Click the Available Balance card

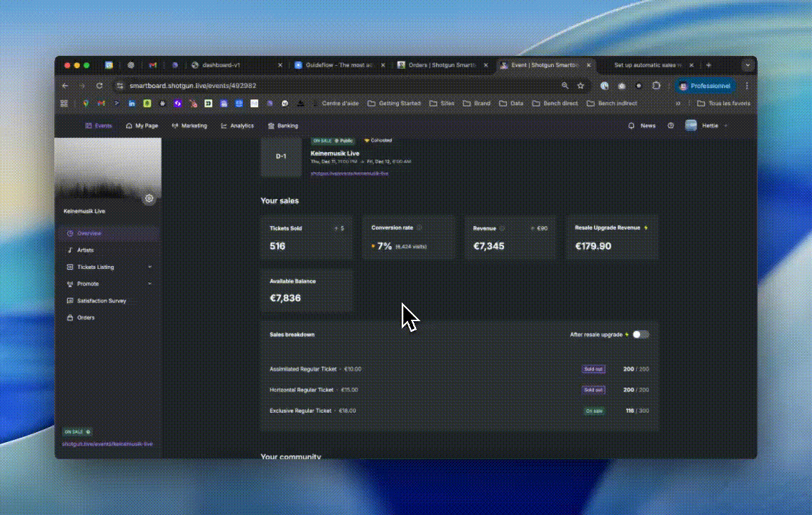tap(307, 290)
